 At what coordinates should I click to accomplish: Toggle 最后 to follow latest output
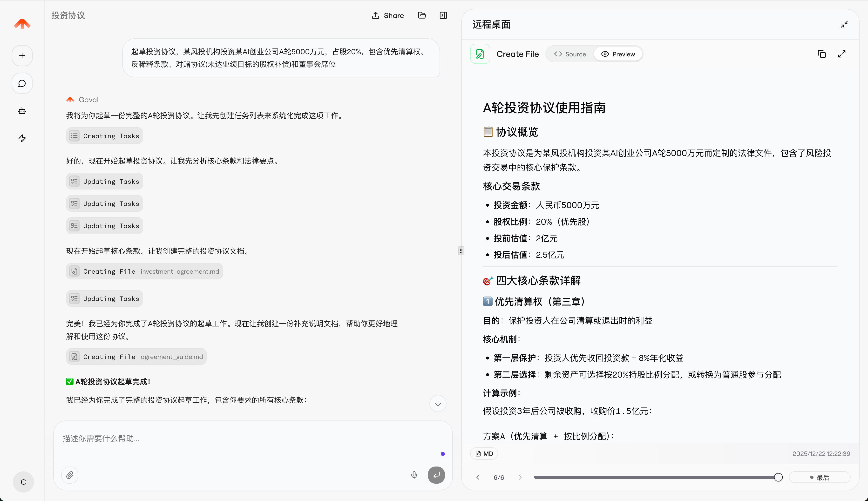pyautogui.click(x=820, y=477)
